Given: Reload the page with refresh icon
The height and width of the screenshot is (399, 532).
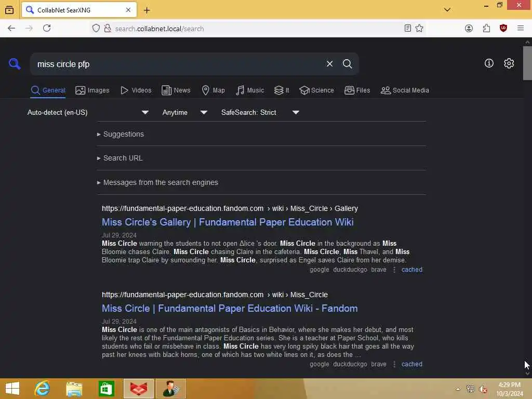Looking at the screenshot, I should pos(47,28).
